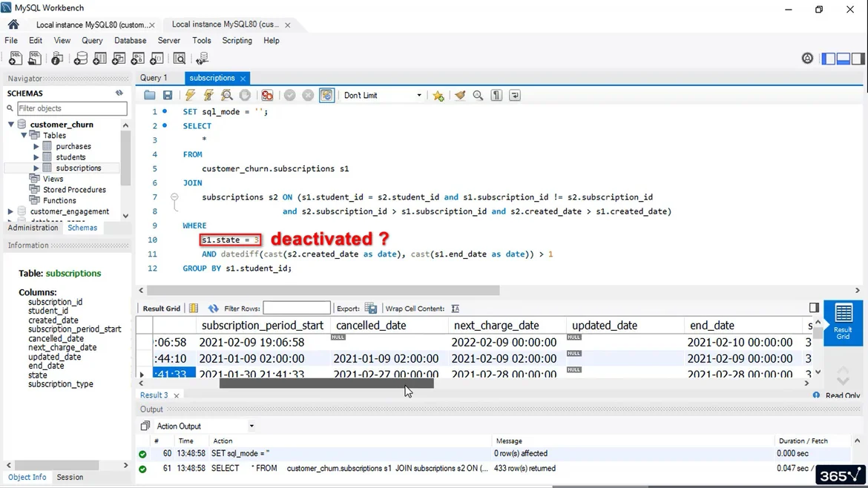This screenshot has height=488, width=868.
Task: Click the Explain query magnifier-lightning icon
Action: coord(227,96)
